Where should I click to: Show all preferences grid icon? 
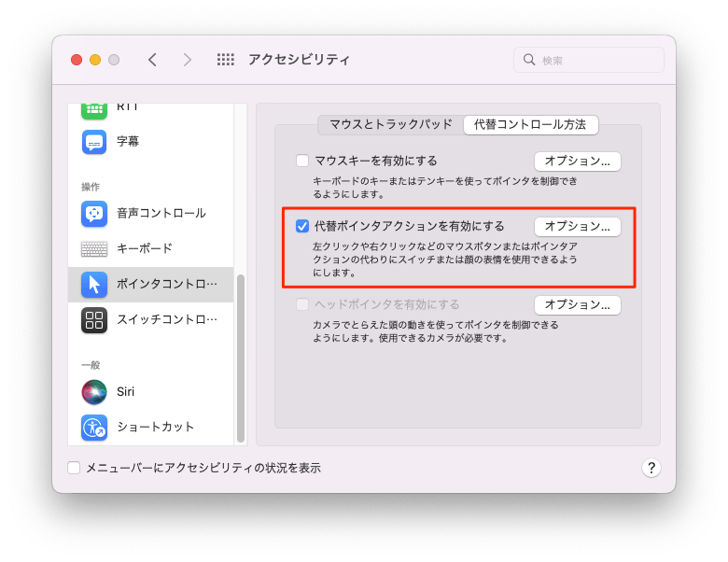pyautogui.click(x=226, y=60)
